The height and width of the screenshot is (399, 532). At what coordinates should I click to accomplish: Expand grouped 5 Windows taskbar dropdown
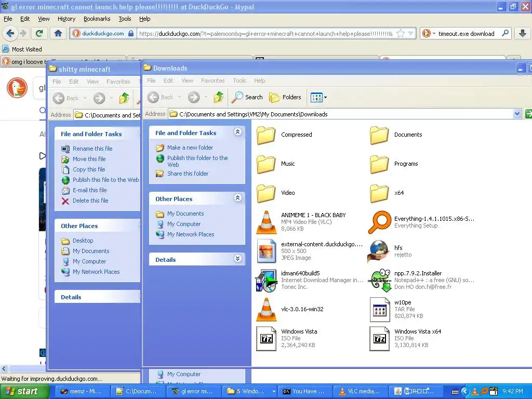273,392
